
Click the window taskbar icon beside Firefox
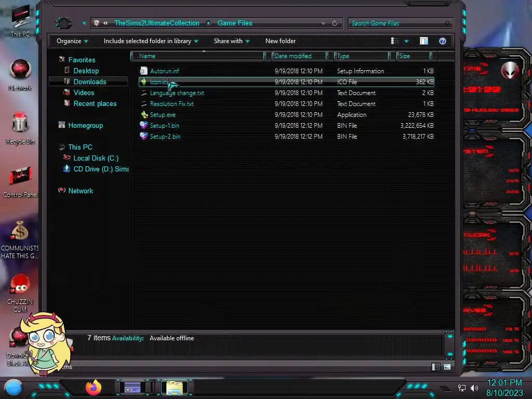[132, 388]
